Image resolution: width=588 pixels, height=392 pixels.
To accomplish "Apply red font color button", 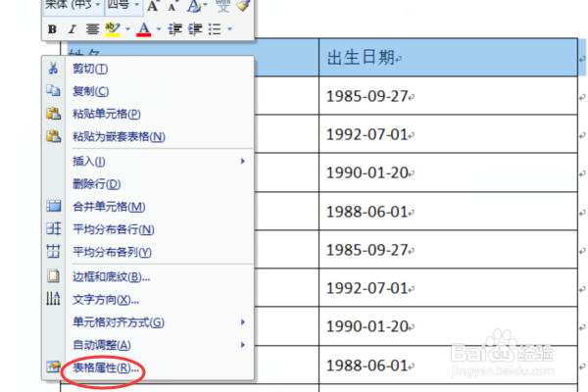I will (144, 28).
